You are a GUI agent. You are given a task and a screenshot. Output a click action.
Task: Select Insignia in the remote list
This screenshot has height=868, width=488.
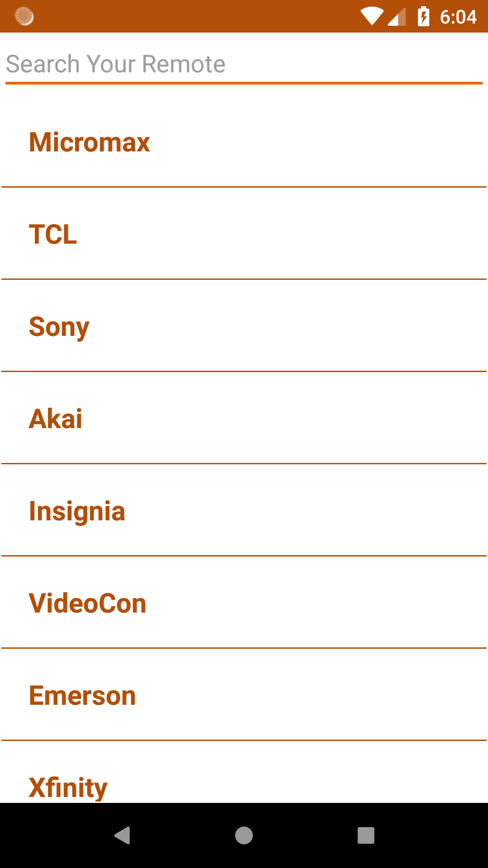point(77,511)
